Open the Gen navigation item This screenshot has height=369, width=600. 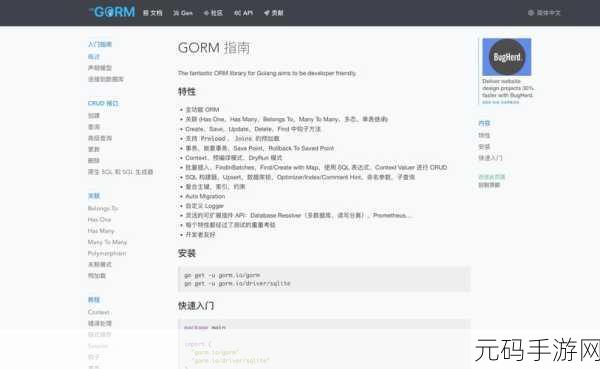(183, 13)
